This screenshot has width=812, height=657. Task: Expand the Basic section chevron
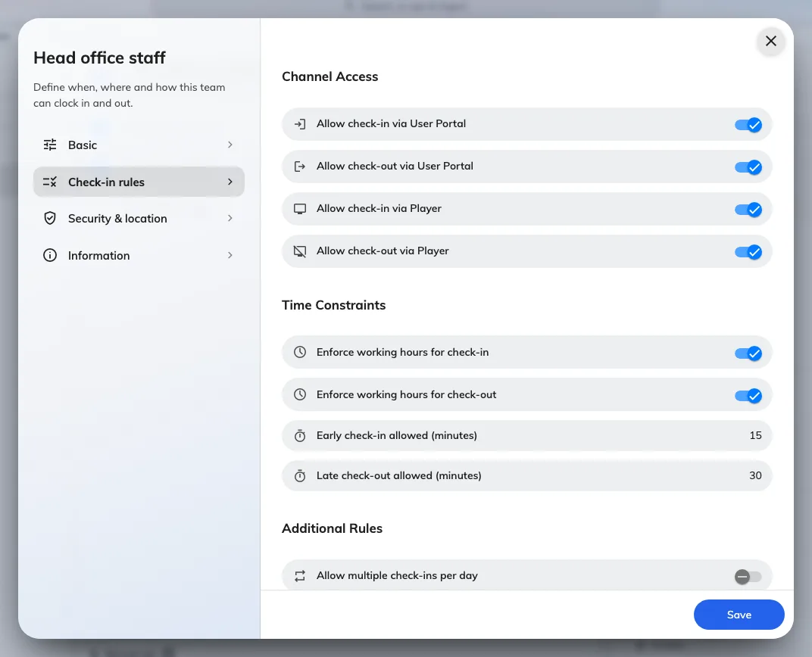tap(230, 145)
